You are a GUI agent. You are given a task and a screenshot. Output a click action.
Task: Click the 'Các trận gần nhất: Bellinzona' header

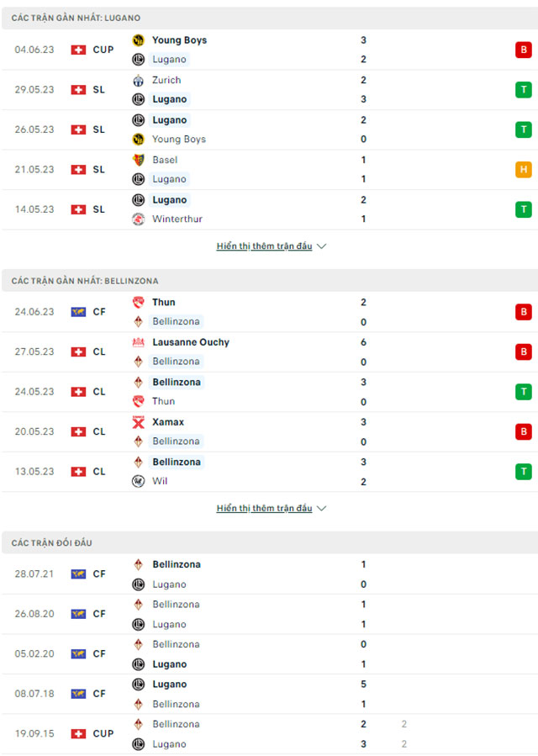click(x=85, y=281)
